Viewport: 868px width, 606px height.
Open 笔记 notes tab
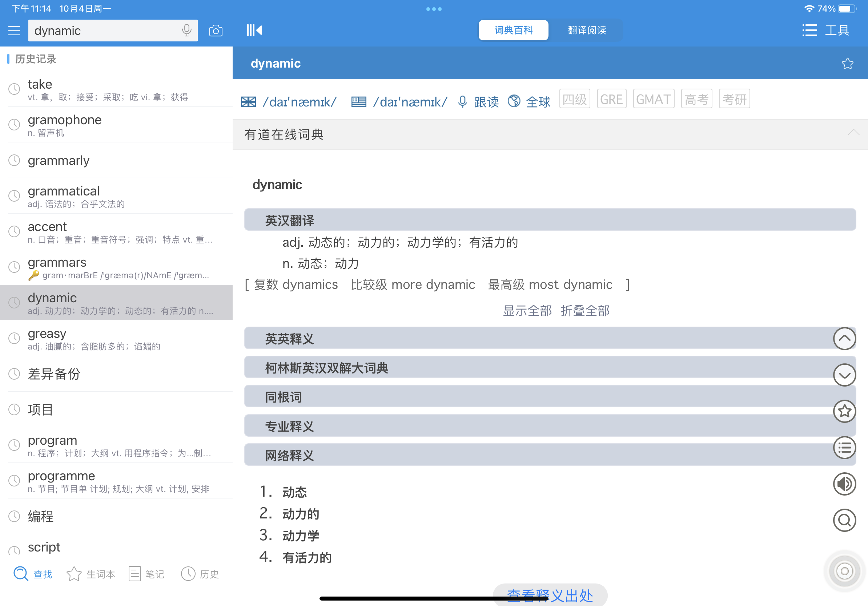coord(146,574)
